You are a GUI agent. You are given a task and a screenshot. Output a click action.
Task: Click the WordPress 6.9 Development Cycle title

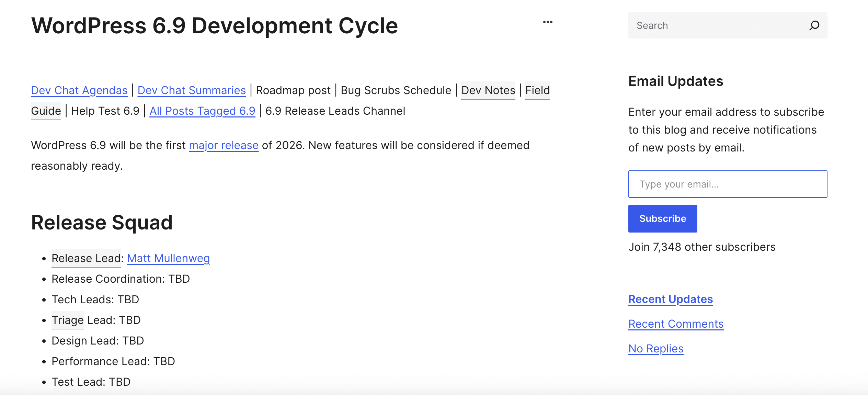click(215, 26)
